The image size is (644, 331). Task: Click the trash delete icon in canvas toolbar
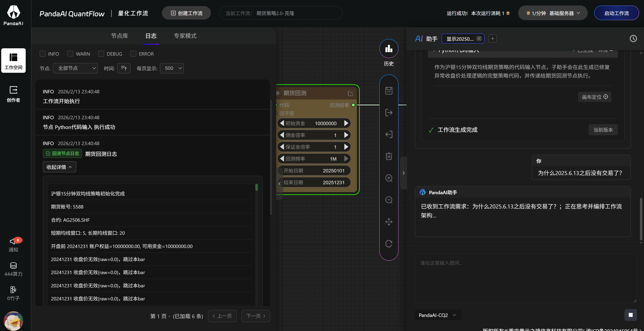coord(389,156)
